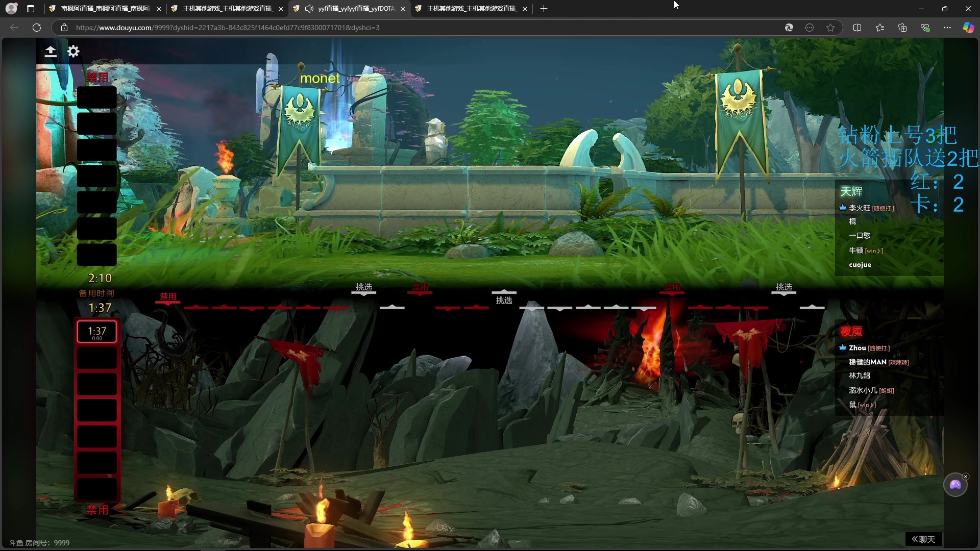This screenshot has width=980, height=551.
Task: Click the upload arrow icon beside the gear
Action: click(x=51, y=52)
